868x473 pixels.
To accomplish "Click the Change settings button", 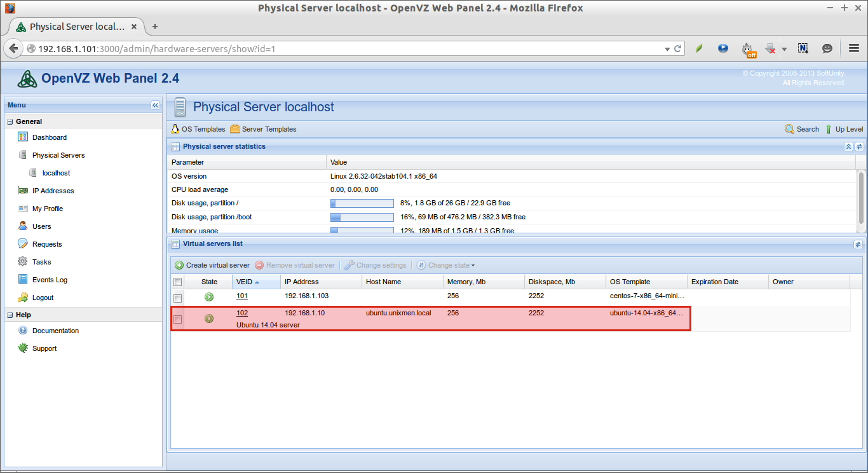I will (376, 265).
